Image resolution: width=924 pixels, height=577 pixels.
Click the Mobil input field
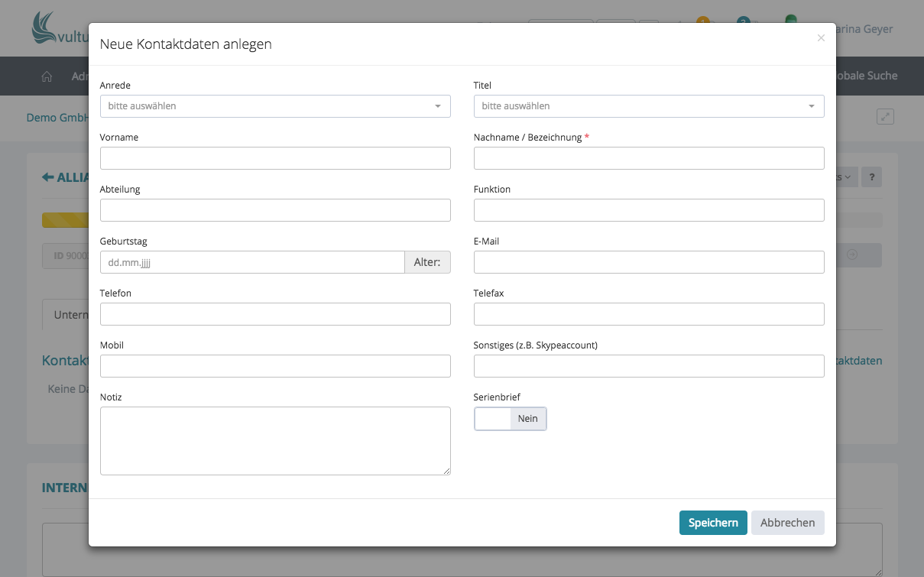275,366
